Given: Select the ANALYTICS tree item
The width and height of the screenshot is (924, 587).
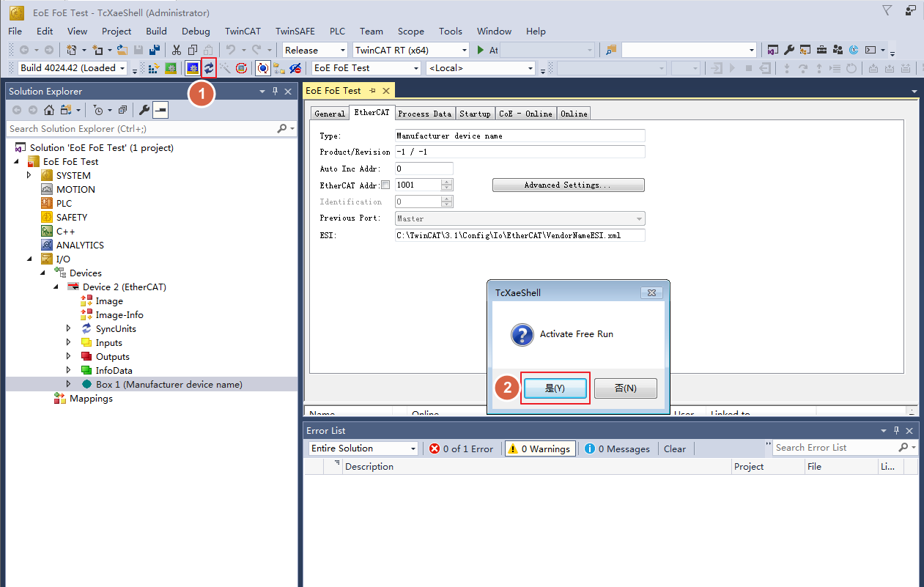Looking at the screenshot, I should [x=80, y=245].
